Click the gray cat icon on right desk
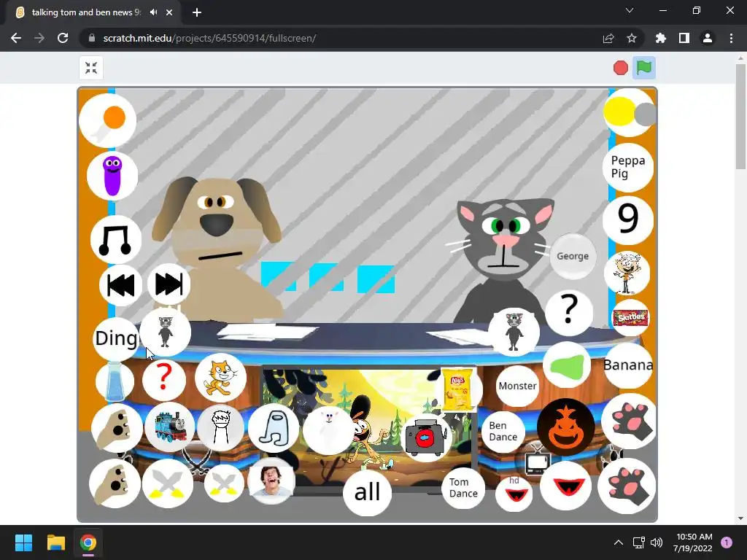The image size is (747, 560). [514, 332]
